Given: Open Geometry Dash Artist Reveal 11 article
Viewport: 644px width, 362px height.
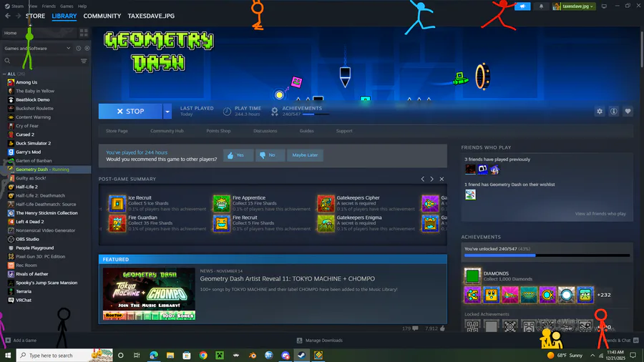Looking at the screenshot, I should pos(288,279).
